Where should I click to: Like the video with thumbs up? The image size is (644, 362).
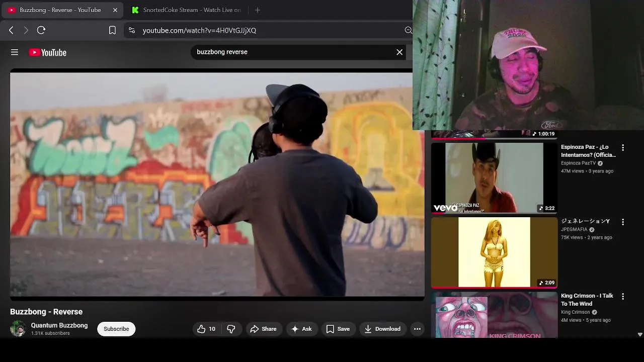point(207,329)
